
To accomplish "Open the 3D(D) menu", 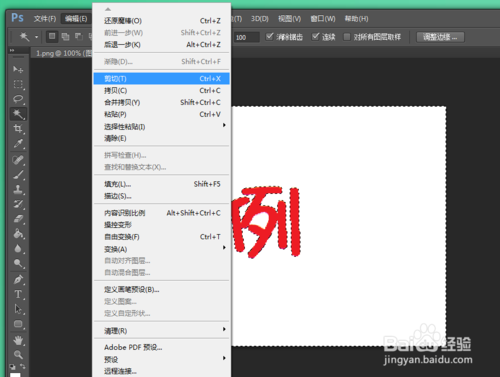I will coord(260,19).
